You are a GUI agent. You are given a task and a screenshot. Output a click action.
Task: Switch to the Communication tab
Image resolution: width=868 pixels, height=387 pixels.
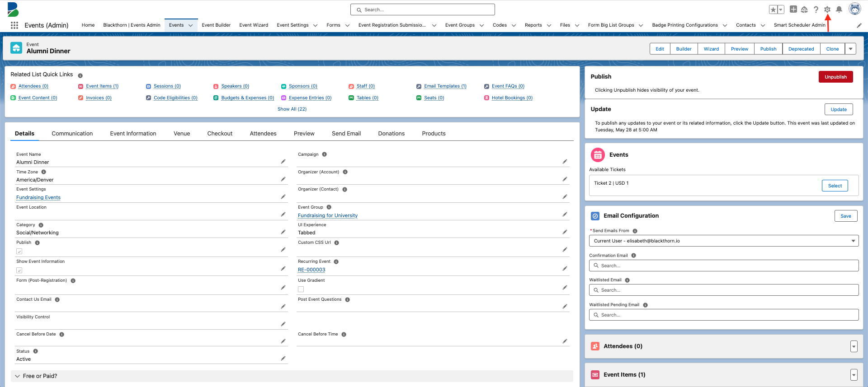(72, 134)
